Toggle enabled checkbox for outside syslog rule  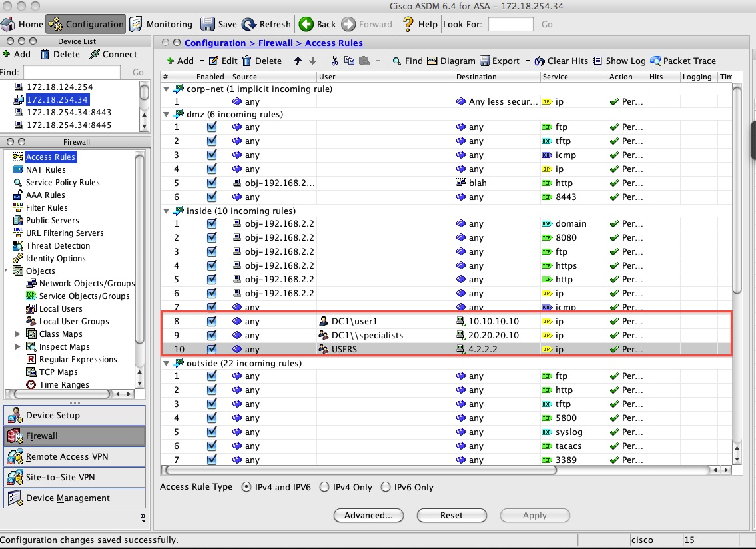pos(212,432)
